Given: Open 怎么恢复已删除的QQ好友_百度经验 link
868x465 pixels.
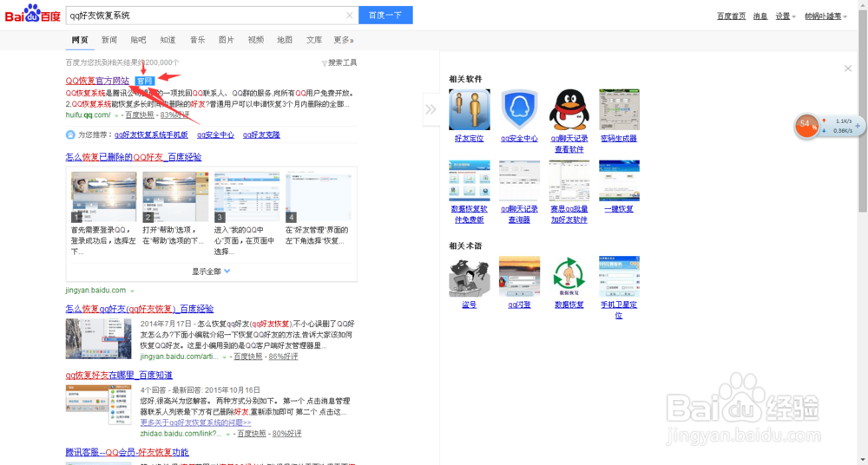Looking at the screenshot, I should coord(134,157).
